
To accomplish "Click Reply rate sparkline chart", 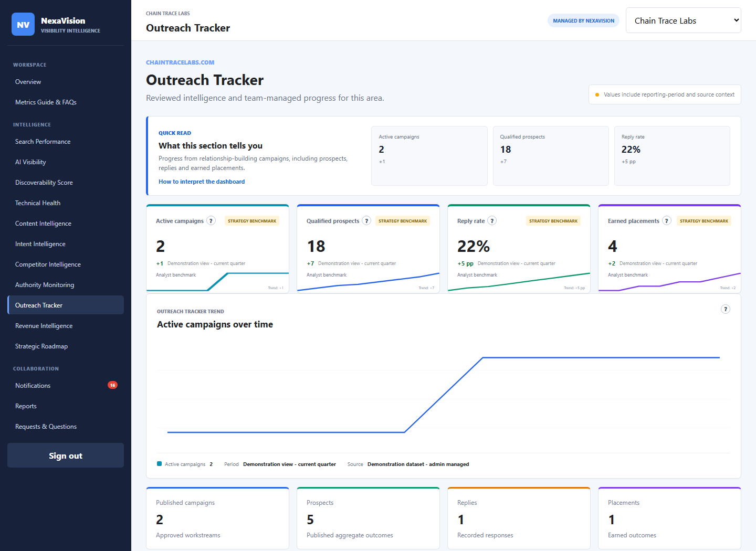I will click(519, 282).
